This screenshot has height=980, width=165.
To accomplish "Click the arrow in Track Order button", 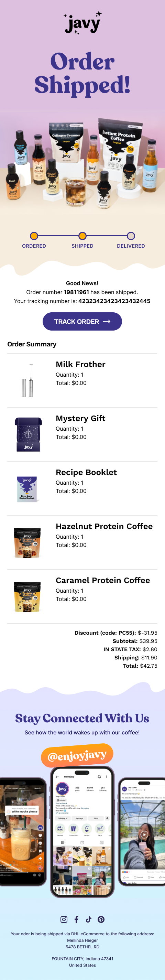I will tap(107, 322).
